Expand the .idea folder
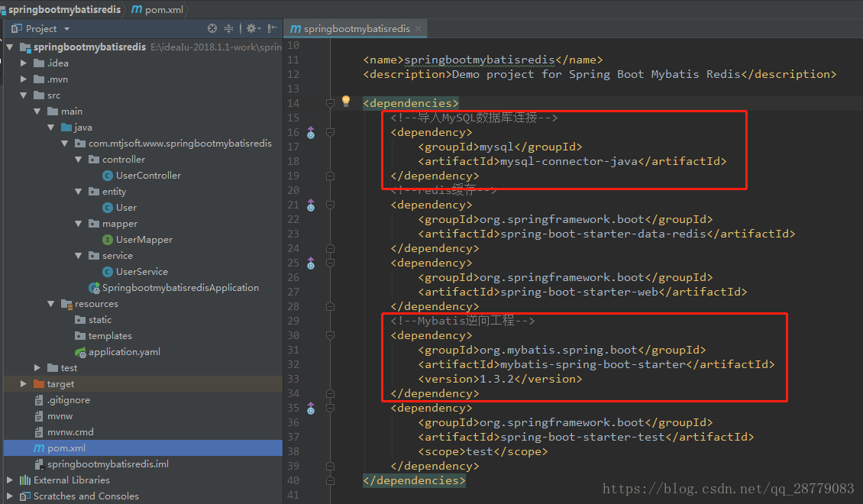Screen dimensions: 863x504 point(23,63)
